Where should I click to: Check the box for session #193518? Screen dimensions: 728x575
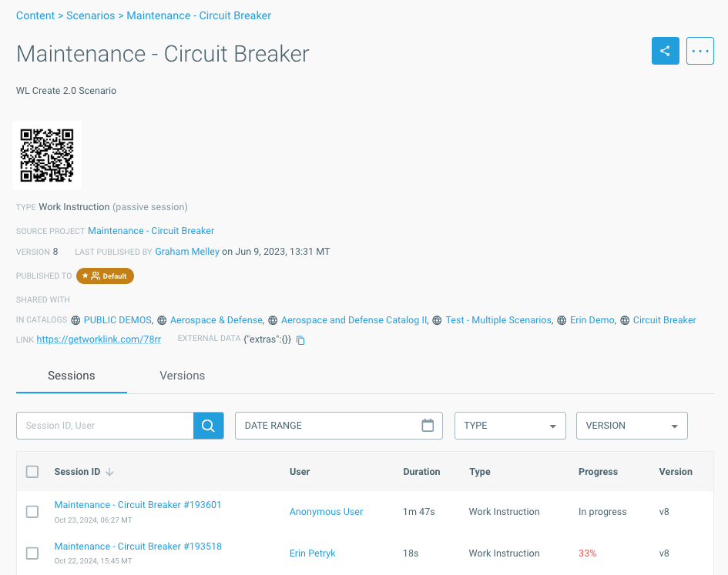click(x=32, y=553)
